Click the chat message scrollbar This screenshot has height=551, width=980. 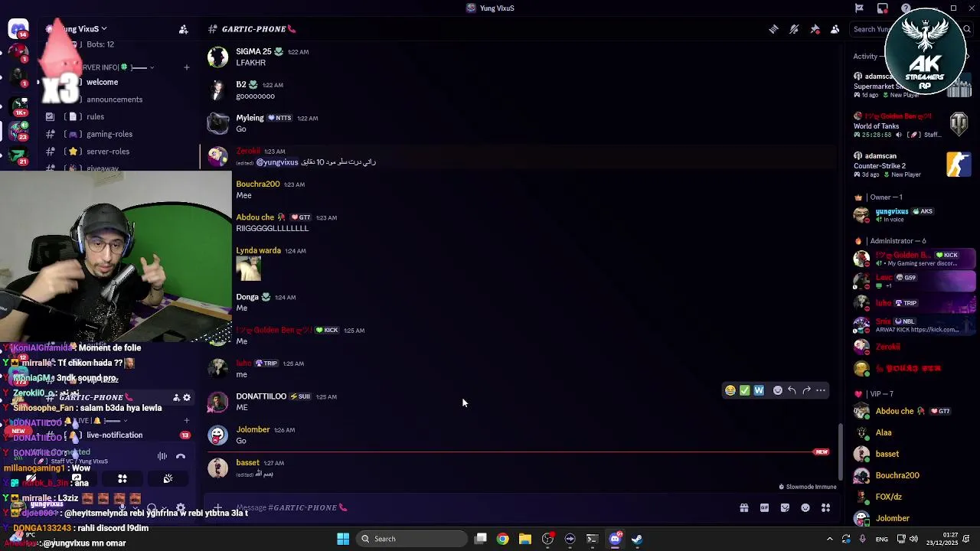pyautogui.click(x=841, y=452)
